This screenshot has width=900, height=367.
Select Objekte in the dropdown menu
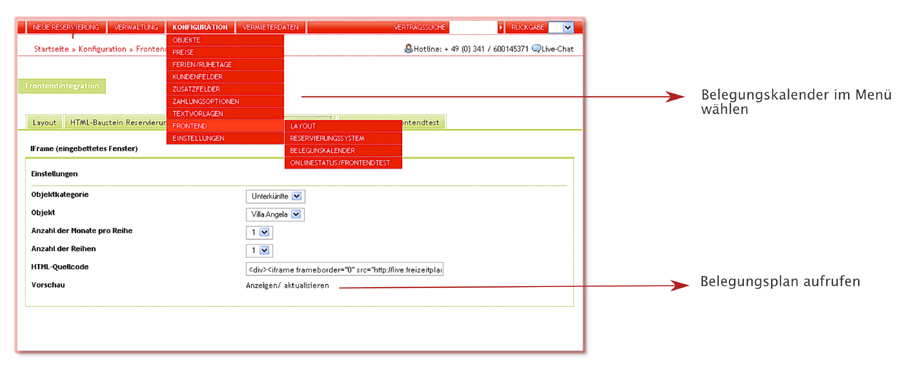225,40
